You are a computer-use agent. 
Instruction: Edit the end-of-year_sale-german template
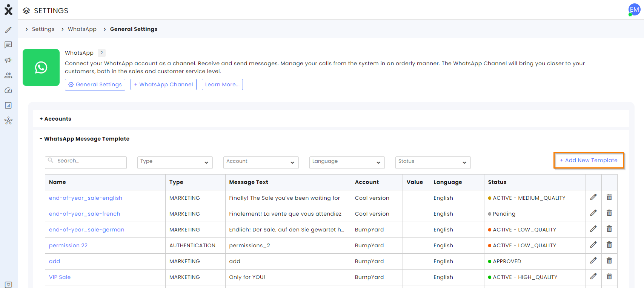coord(593,229)
